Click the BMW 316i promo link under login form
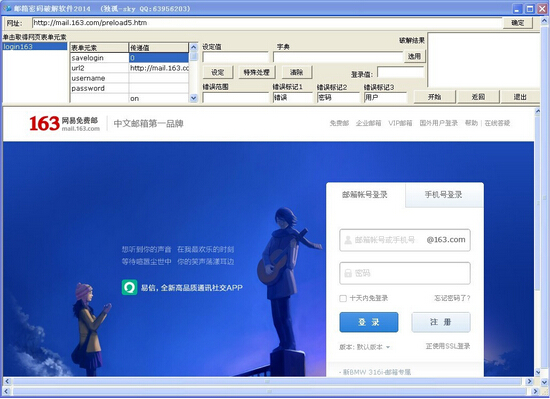This screenshot has height=399, width=550. [x=375, y=372]
